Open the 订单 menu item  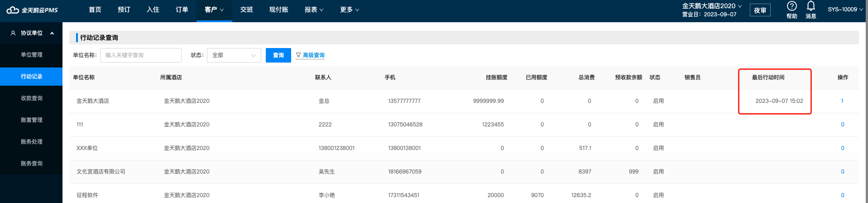click(182, 10)
